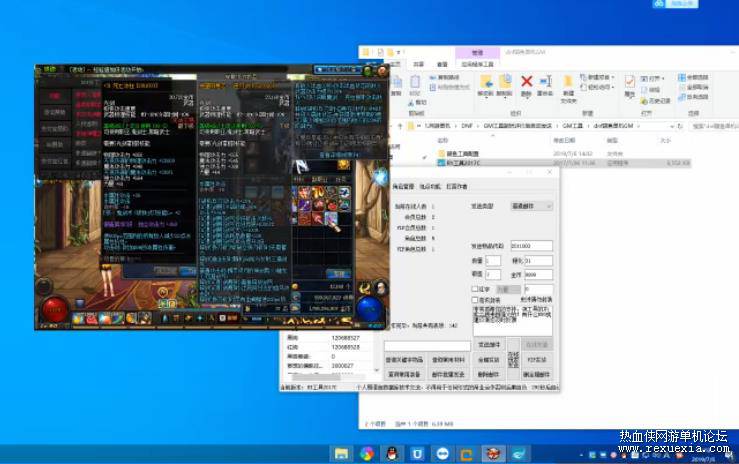Click History (历史记录) icon in Explorer ribbon
Viewport: 739px width, 464px height.
click(x=655, y=101)
